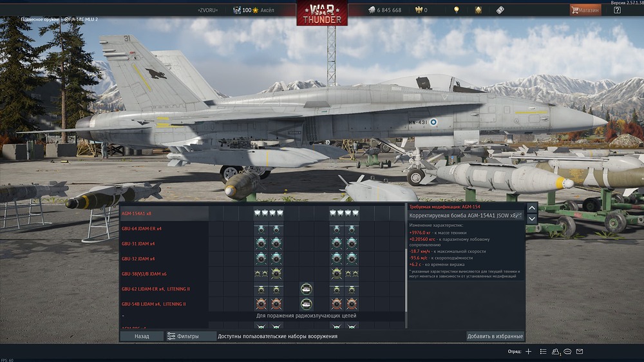Open the help question mark icon
Screen dimensions: 644x362
(617, 10)
